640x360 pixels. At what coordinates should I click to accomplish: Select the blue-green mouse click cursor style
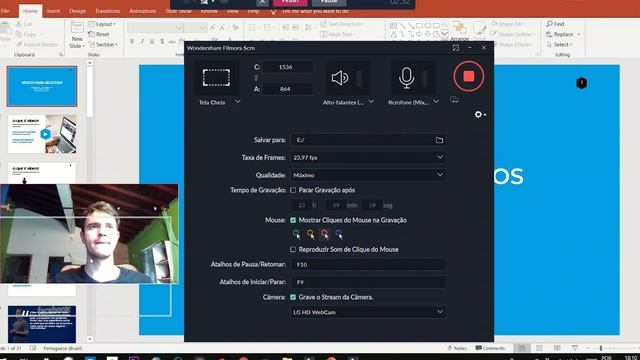click(296, 234)
